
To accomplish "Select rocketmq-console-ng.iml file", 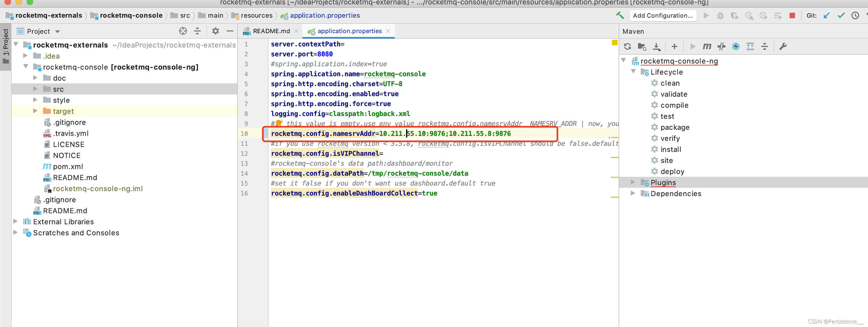I will (98, 189).
